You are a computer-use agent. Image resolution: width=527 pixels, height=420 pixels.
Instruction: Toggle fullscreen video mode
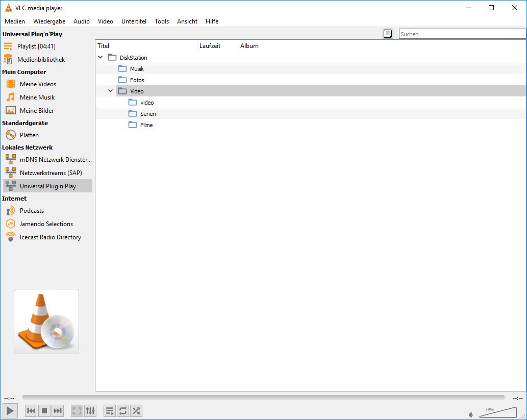click(77, 411)
